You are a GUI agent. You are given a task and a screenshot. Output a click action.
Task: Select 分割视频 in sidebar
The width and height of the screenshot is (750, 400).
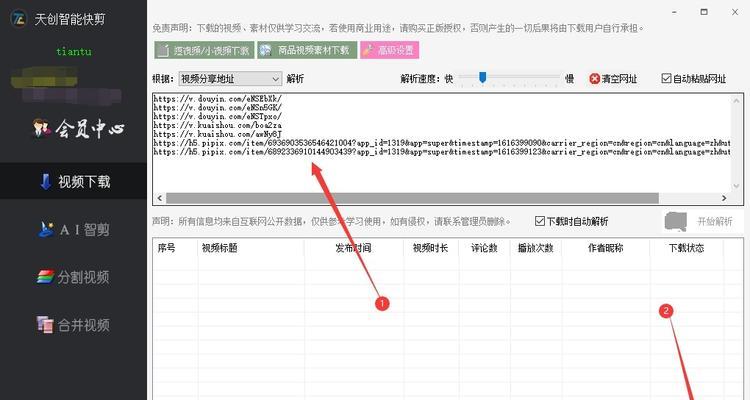pyautogui.click(x=74, y=277)
